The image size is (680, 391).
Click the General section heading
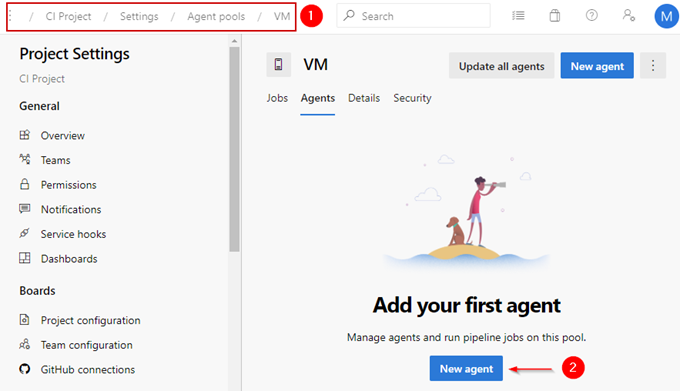(39, 106)
